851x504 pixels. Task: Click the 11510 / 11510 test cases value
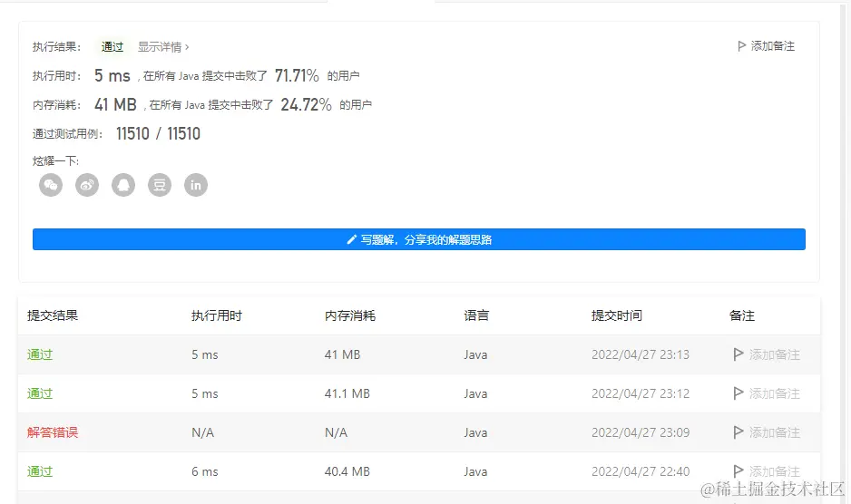tap(158, 133)
